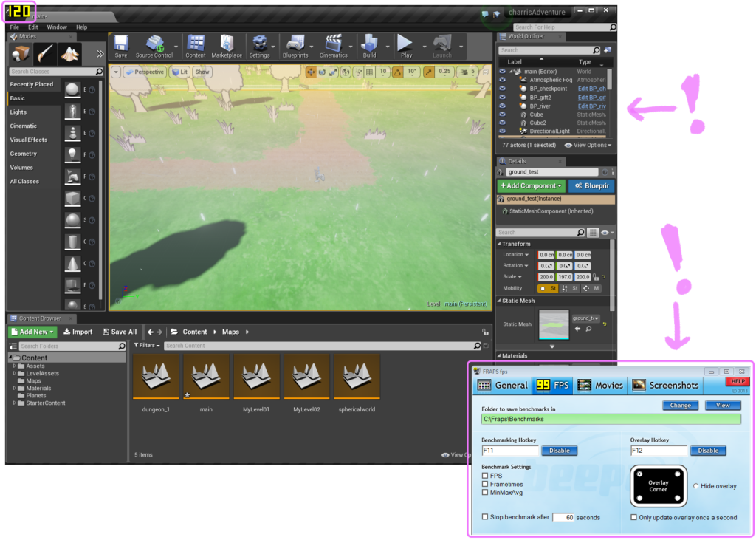Select the sphericalworld map thumbnail
The height and width of the screenshot is (540, 756).
pos(357,377)
